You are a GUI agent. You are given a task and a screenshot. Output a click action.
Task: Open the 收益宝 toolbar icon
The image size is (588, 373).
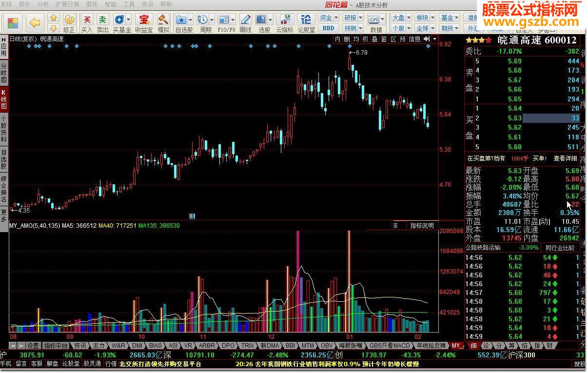tap(144, 22)
